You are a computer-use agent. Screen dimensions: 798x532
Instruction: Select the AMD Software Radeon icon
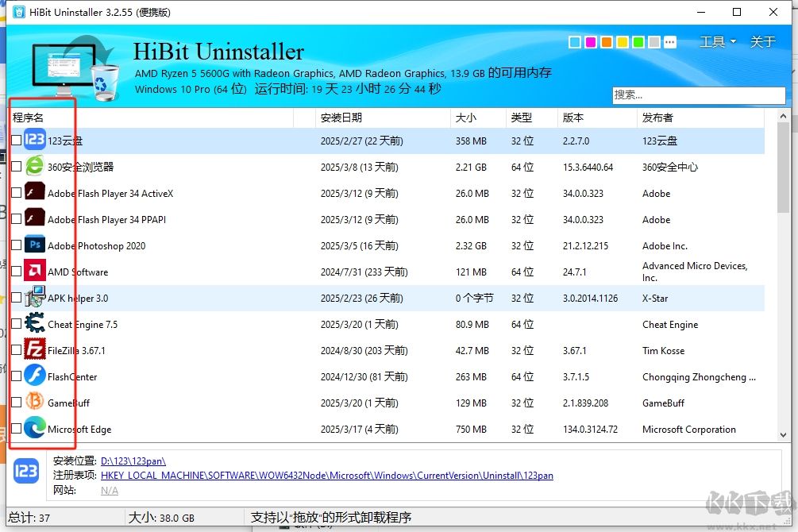pos(33,272)
